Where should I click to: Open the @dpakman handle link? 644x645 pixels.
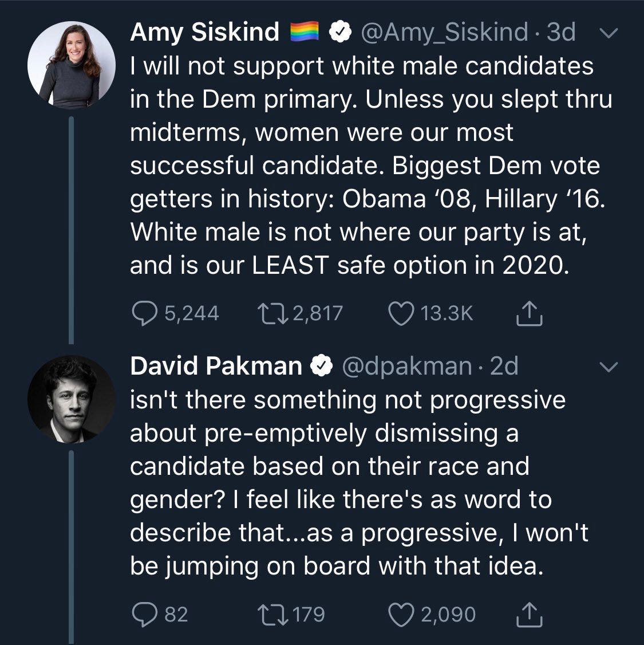coord(406,366)
